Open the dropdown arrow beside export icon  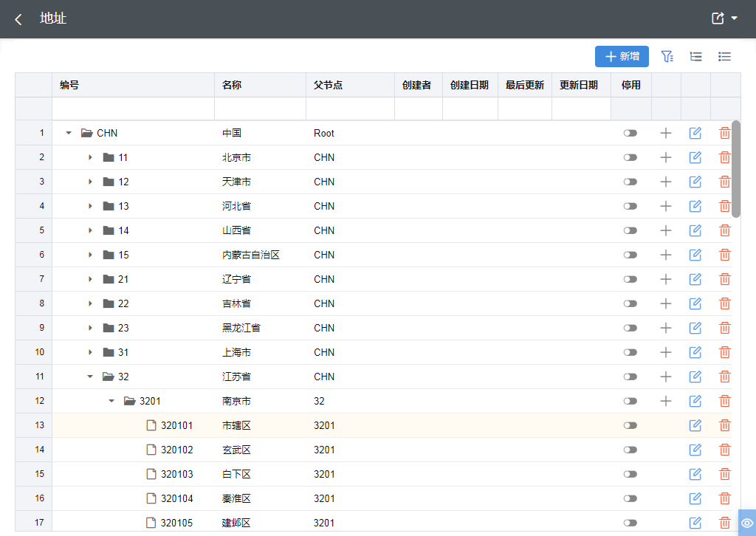point(735,18)
